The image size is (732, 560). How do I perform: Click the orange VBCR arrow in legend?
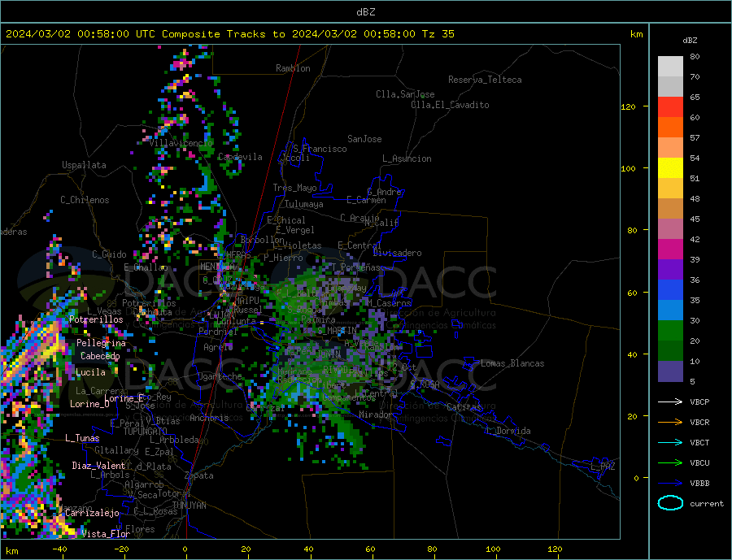click(670, 422)
